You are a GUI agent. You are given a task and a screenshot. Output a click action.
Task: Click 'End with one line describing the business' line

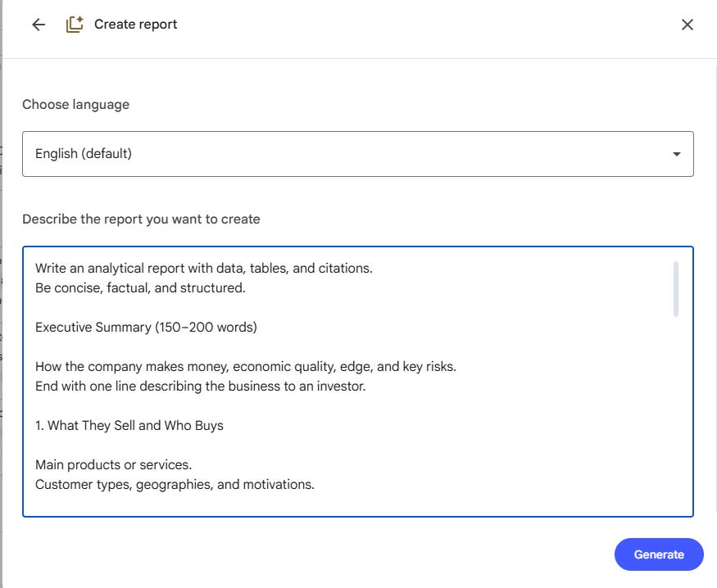[200, 386]
